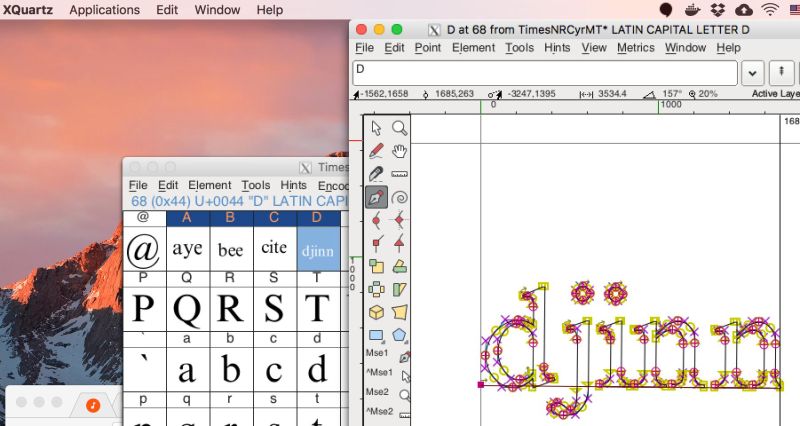Open Help menu in glyph window
This screenshot has height=426, width=800.
[728, 48]
